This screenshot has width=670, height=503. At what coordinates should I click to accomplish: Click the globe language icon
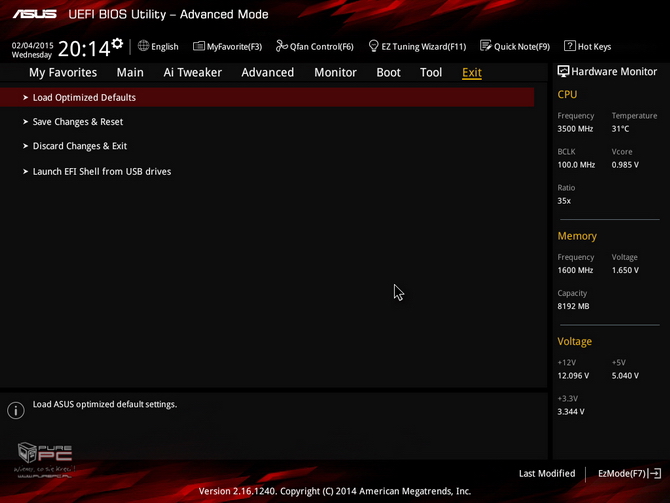pos(144,46)
